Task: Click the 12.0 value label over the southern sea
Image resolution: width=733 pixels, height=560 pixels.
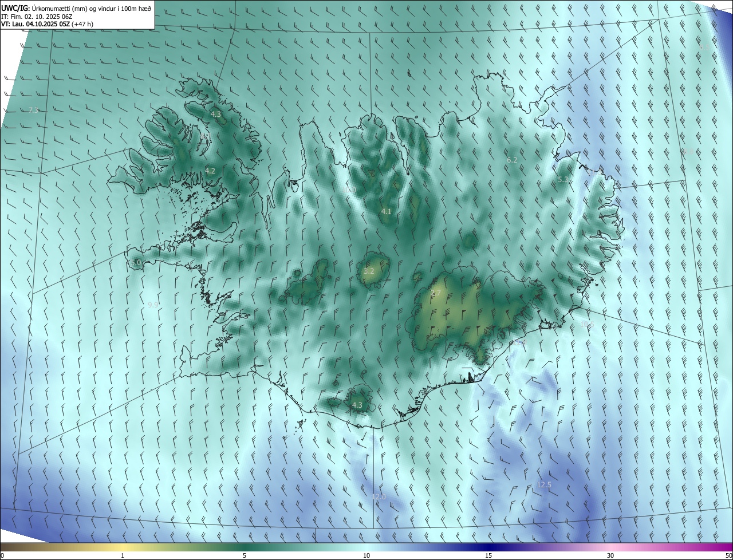Action: pyautogui.click(x=379, y=497)
